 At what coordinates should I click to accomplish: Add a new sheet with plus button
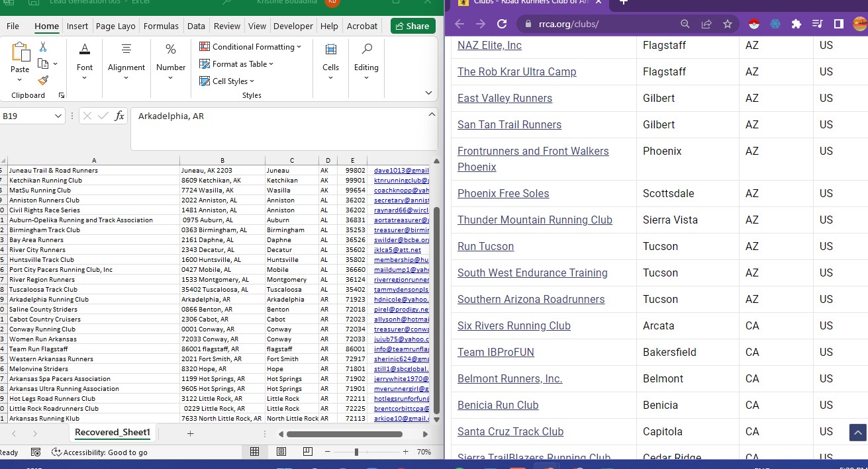coord(190,433)
